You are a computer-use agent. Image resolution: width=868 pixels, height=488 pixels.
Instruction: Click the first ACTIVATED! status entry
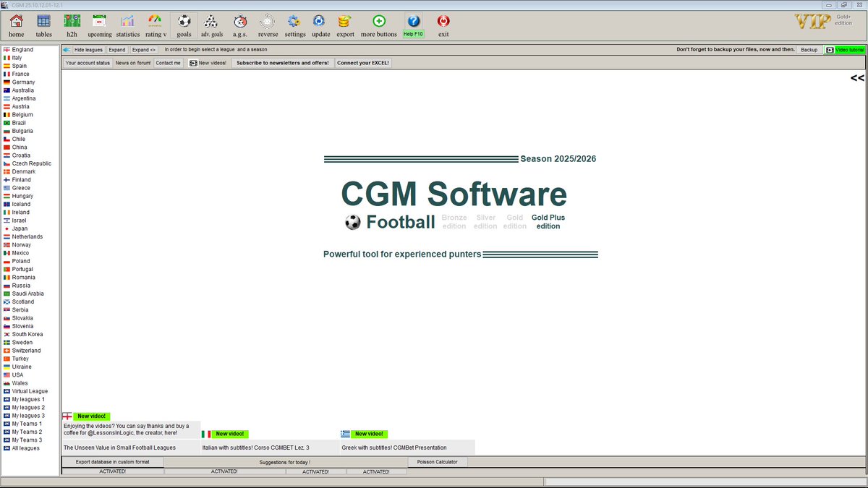tap(113, 471)
